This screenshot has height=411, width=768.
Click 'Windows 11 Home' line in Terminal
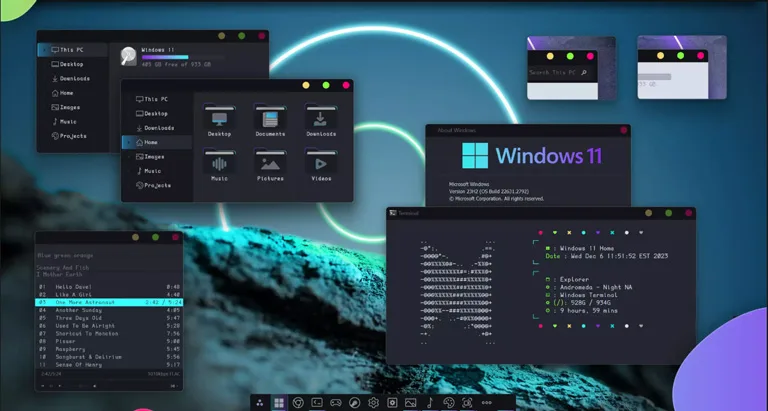click(x=587, y=248)
